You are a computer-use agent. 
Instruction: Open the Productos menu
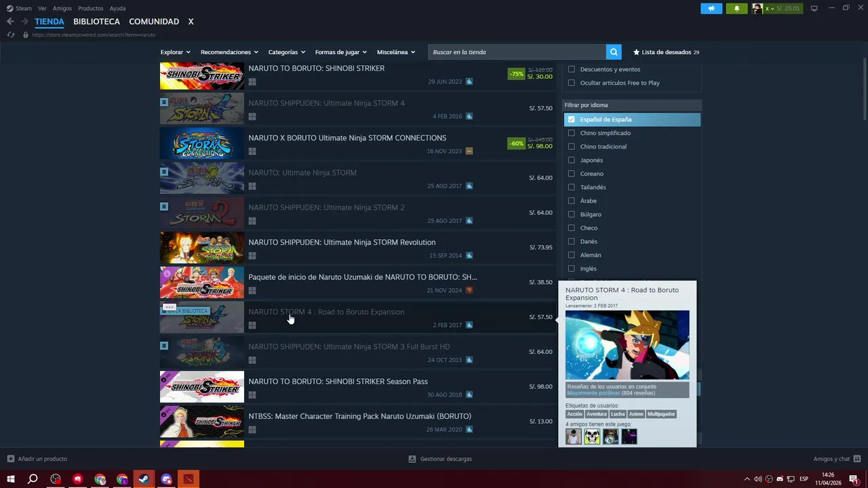tap(91, 8)
